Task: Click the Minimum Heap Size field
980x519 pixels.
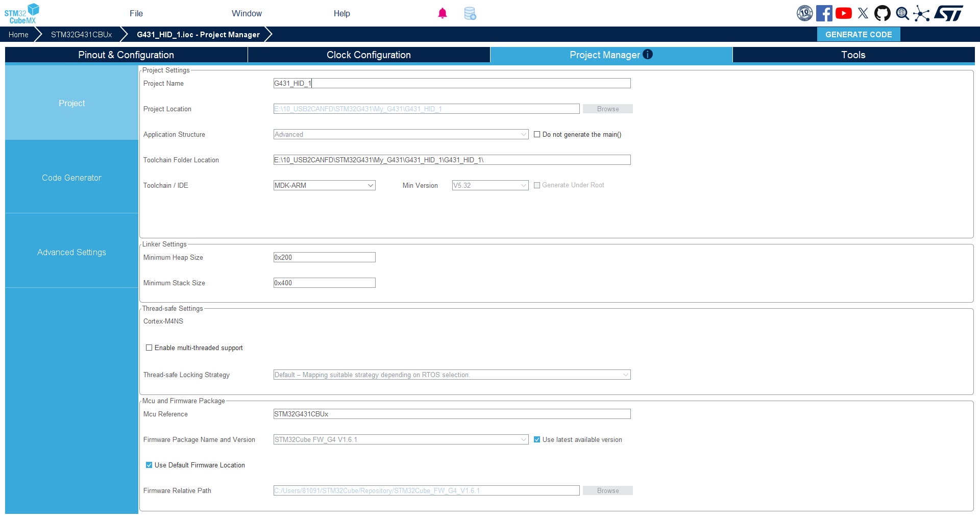Action: [324, 257]
